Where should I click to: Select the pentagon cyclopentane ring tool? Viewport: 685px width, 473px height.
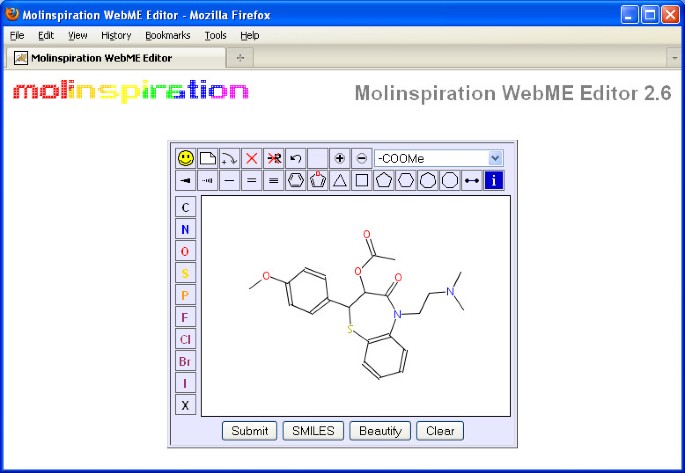[384, 180]
